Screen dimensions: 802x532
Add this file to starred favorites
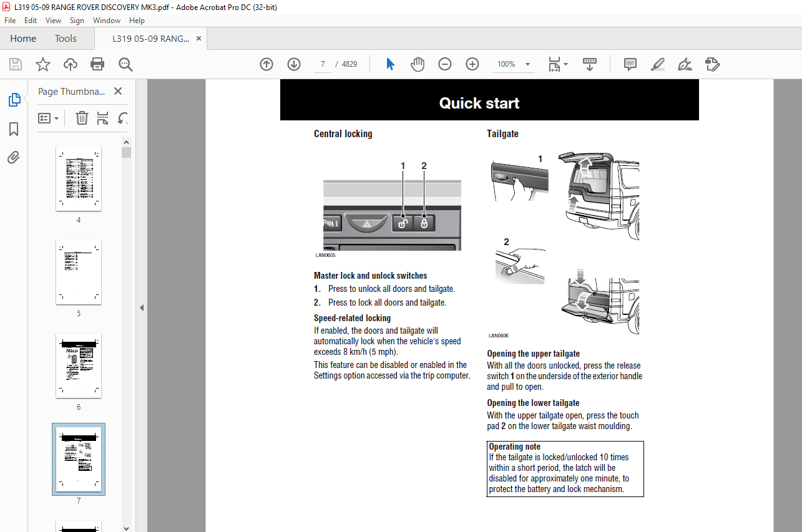[42, 64]
